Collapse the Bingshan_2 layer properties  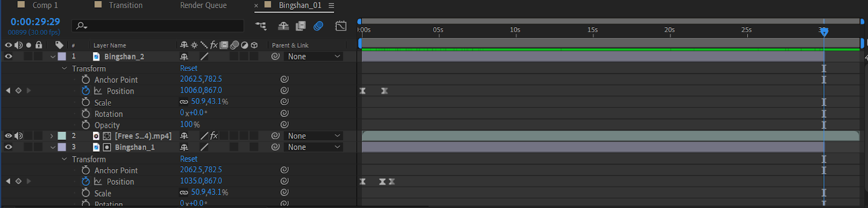(x=53, y=56)
